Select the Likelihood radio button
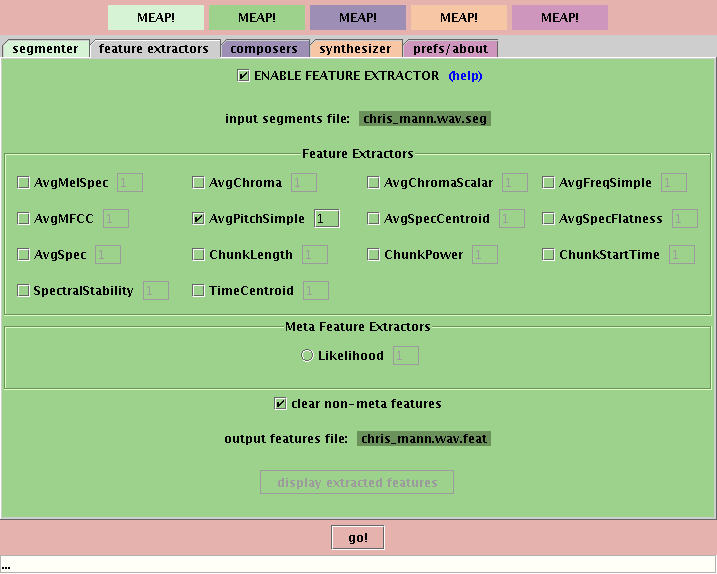 pos(307,356)
